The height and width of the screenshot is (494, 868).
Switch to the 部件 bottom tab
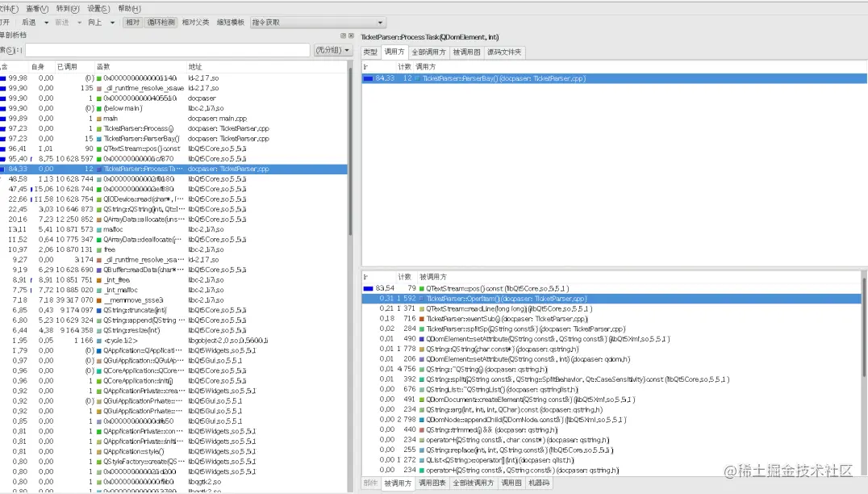click(370, 483)
